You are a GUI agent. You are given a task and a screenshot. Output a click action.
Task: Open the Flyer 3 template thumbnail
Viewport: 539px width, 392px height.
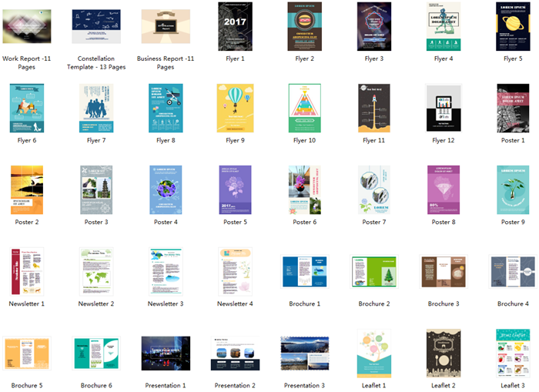click(374, 26)
